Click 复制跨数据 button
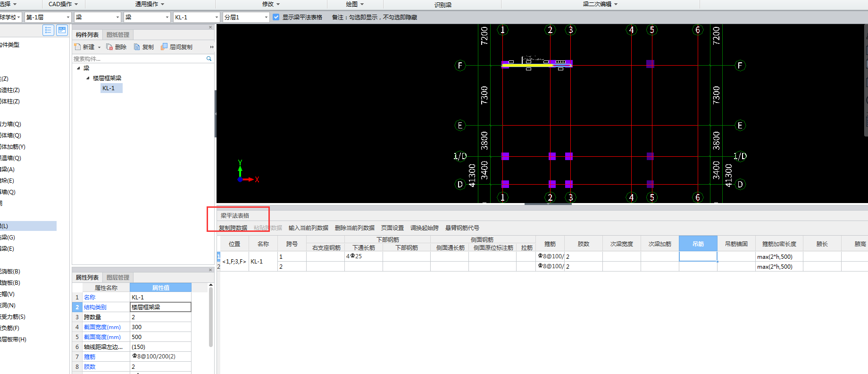 233,228
